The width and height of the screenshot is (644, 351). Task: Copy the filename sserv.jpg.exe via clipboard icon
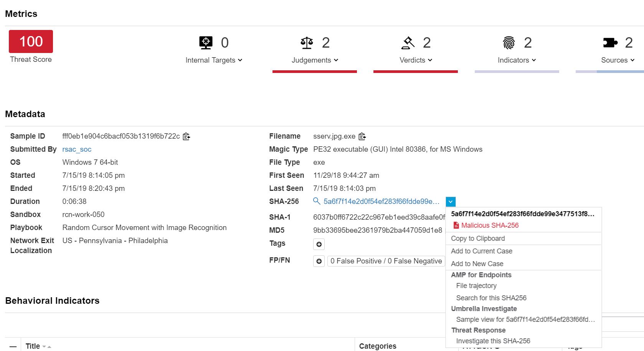click(x=362, y=136)
